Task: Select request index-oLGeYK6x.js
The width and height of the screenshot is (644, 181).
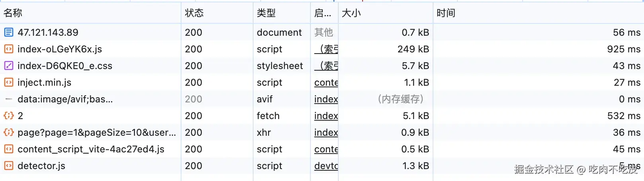Action: (60, 49)
